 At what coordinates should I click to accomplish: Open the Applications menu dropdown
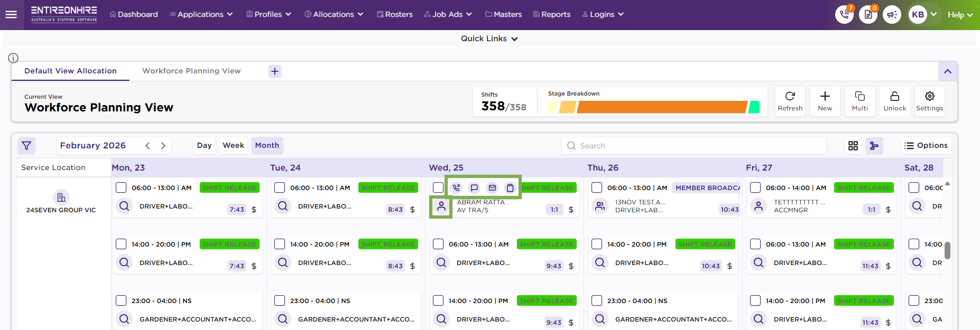point(201,14)
